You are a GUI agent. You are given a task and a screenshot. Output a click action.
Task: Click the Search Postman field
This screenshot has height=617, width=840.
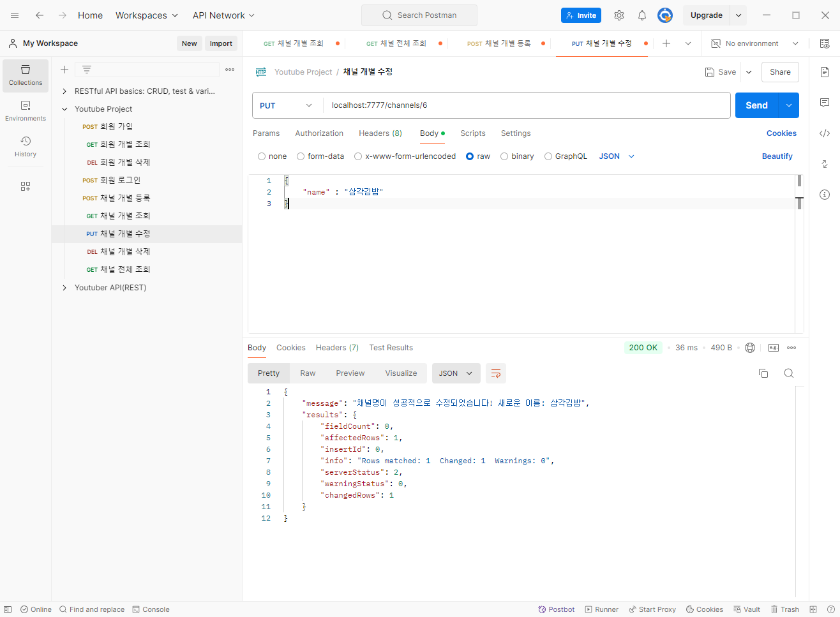coord(419,15)
